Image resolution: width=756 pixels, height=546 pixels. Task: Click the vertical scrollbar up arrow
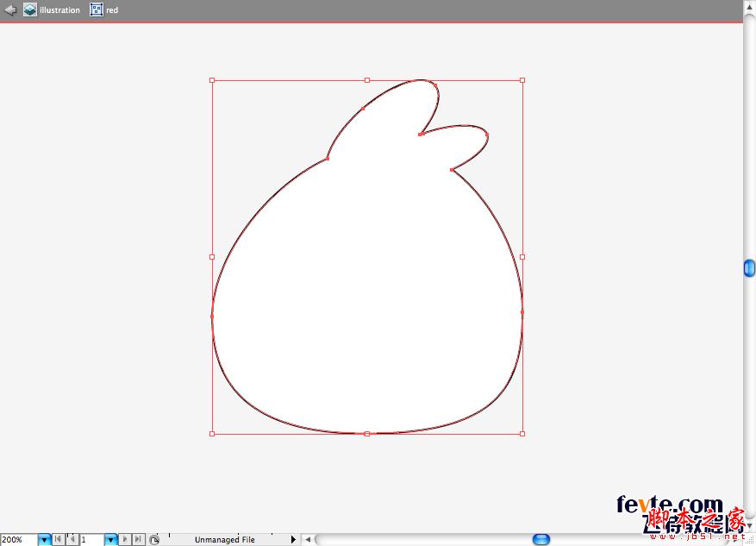(749, 8)
